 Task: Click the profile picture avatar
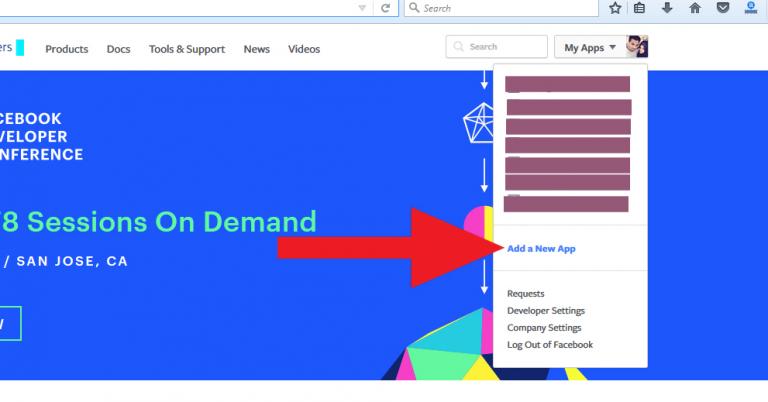coord(637,47)
